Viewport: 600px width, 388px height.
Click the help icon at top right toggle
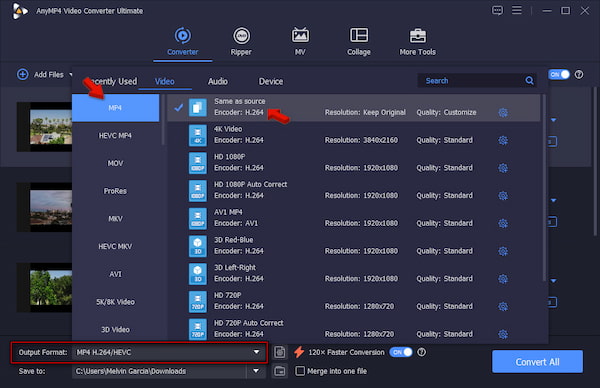tap(579, 75)
